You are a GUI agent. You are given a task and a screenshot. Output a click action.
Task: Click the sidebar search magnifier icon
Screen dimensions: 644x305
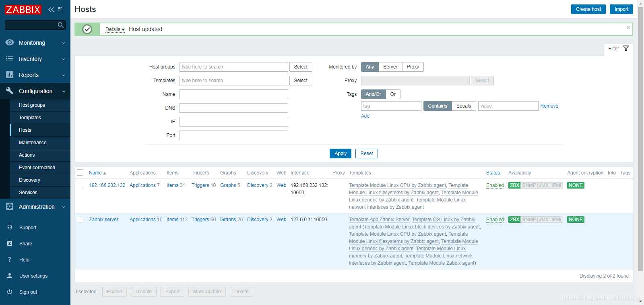tap(61, 25)
